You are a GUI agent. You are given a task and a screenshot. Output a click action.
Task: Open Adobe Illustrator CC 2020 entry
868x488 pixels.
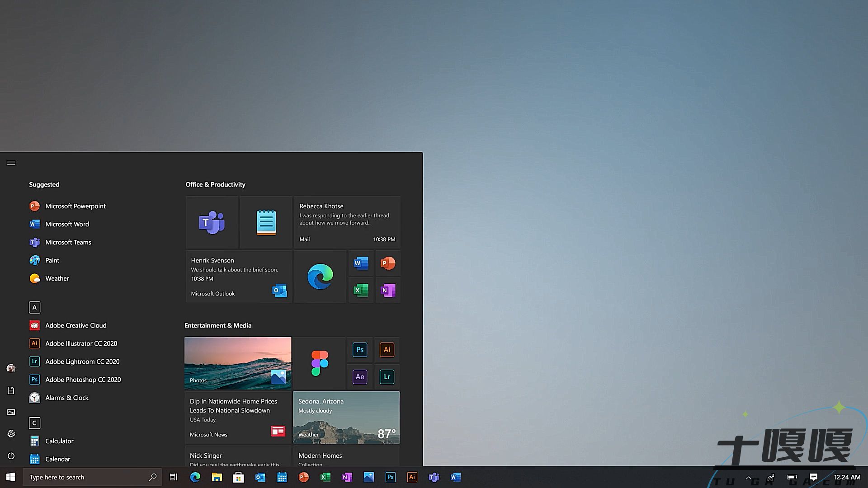click(x=74, y=343)
